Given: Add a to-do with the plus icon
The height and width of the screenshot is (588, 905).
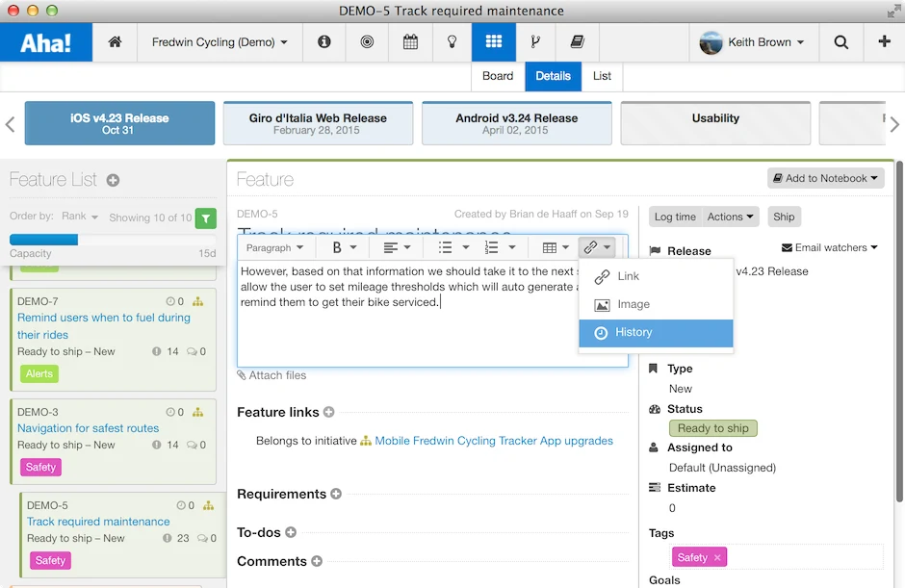Looking at the screenshot, I should [x=291, y=532].
